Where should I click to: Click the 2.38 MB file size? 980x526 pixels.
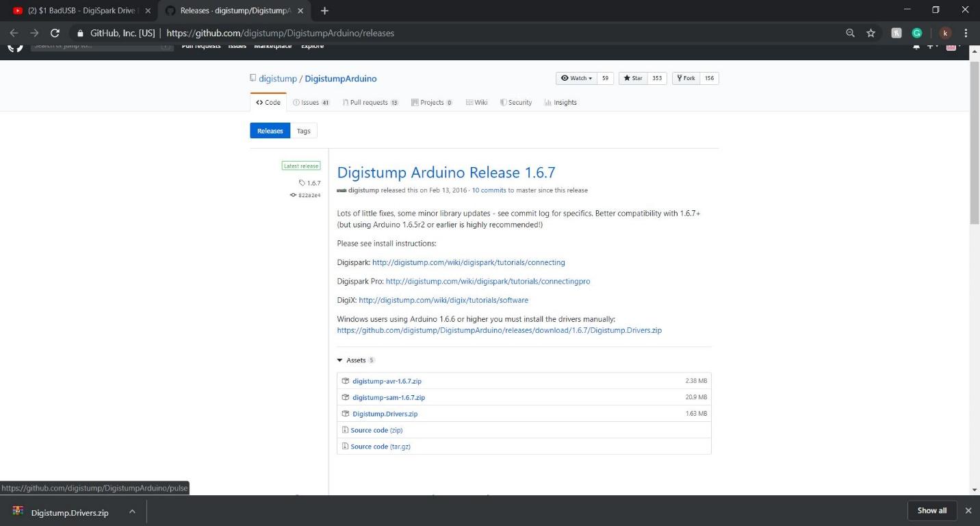point(696,381)
